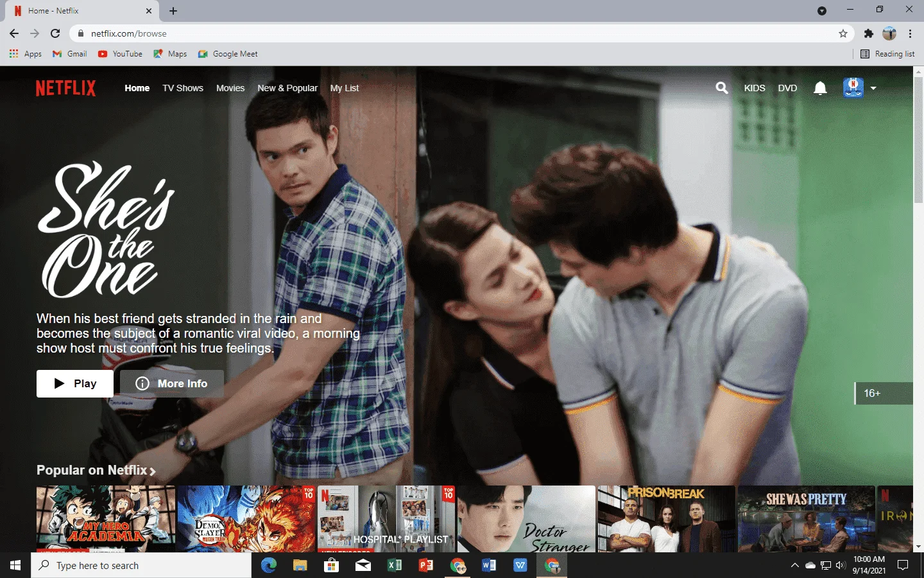Open Prison Break thumbnail
This screenshot has height=578, width=924.
(667, 519)
